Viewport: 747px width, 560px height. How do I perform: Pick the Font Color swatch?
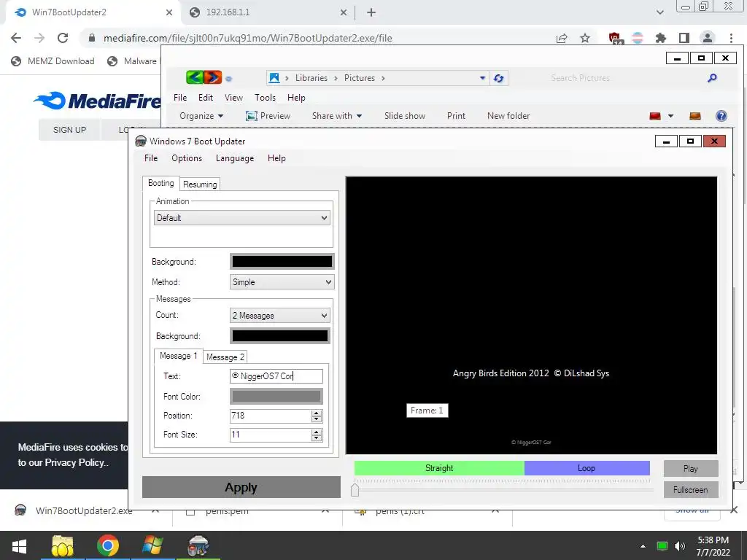[276, 396]
